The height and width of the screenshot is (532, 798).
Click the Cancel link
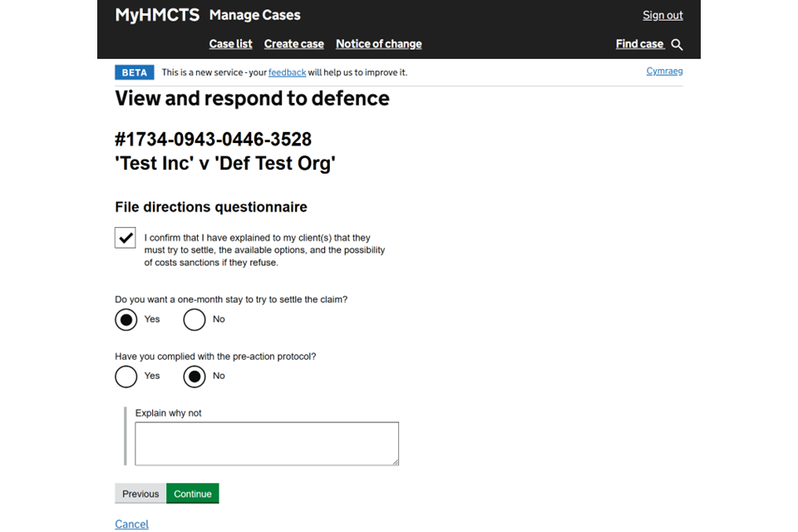(x=131, y=524)
